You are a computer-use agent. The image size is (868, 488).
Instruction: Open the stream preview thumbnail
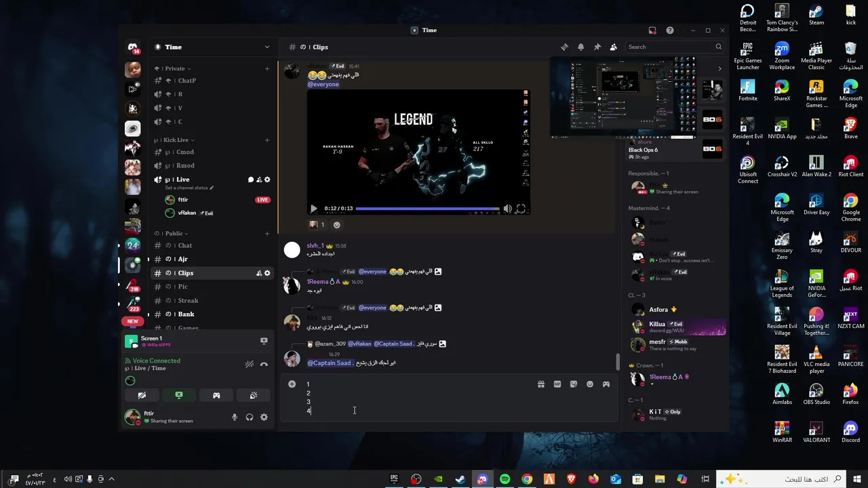(623, 98)
